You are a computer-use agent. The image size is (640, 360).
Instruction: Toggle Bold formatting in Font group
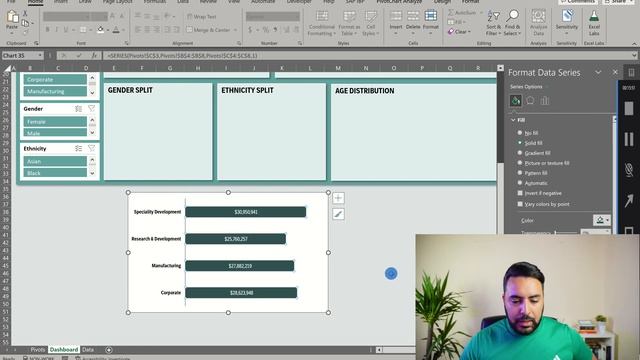click(47, 29)
